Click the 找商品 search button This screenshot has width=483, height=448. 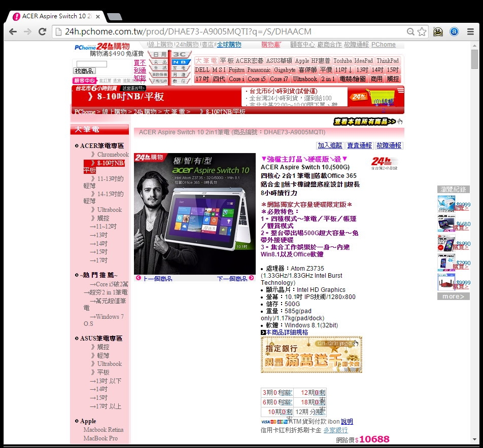[x=84, y=71]
